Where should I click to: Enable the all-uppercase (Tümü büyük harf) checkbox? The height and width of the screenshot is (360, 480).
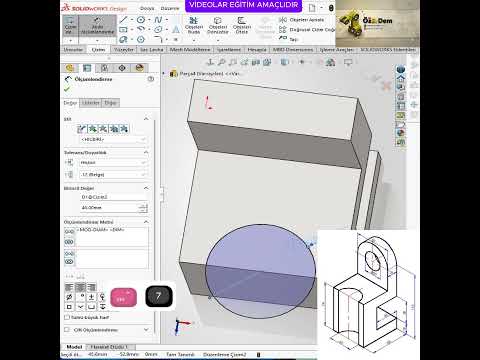point(67,317)
